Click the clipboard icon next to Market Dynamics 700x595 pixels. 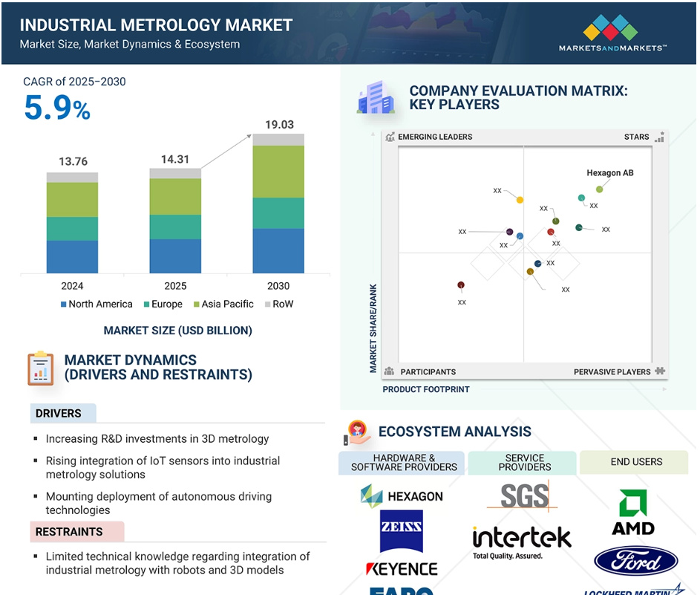click(41, 368)
